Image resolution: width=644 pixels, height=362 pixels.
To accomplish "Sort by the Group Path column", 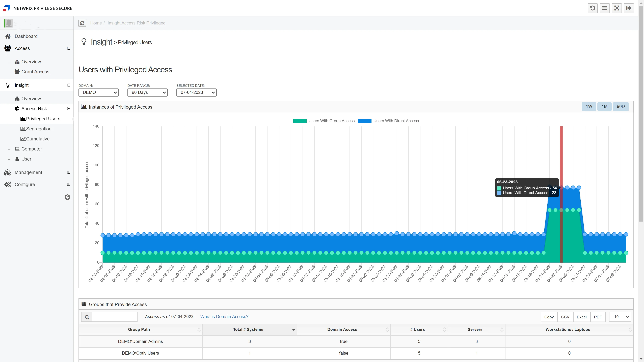I will [x=140, y=329].
